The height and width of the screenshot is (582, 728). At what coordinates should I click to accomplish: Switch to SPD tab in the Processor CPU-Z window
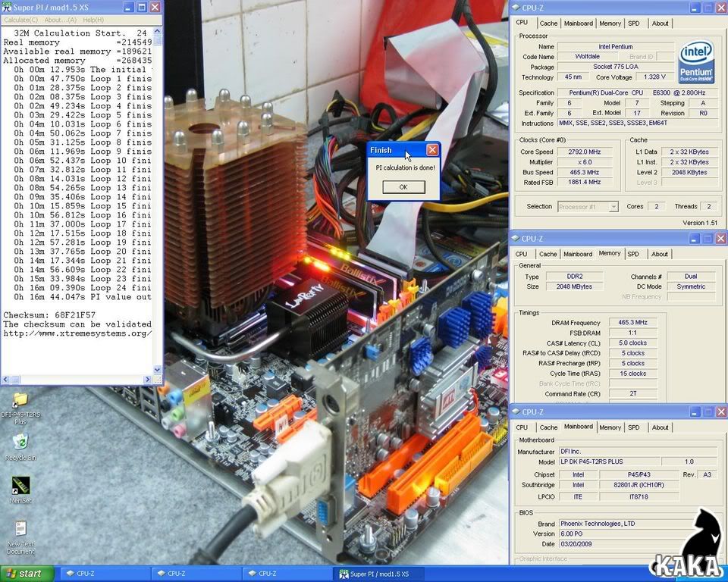pyautogui.click(x=634, y=23)
